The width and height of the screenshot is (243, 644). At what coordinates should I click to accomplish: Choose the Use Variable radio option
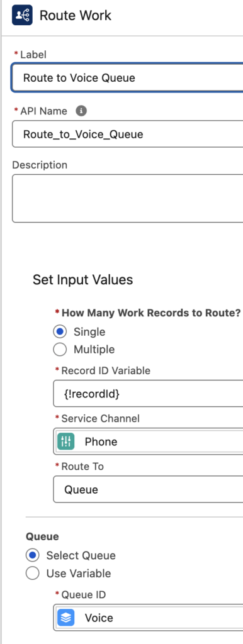point(33,573)
